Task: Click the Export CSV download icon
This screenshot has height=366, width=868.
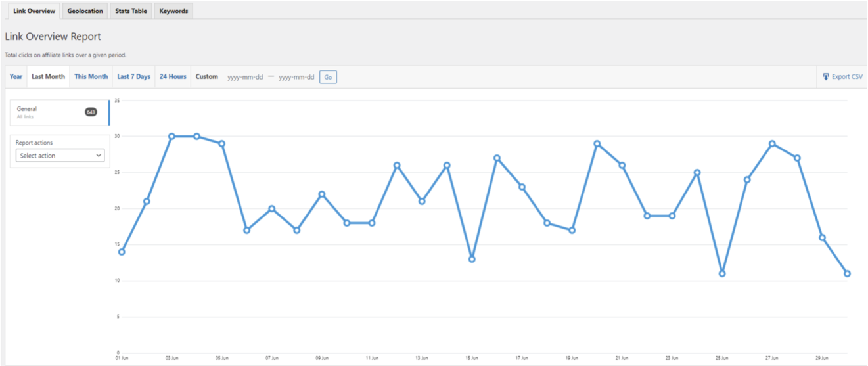Action: point(826,77)
